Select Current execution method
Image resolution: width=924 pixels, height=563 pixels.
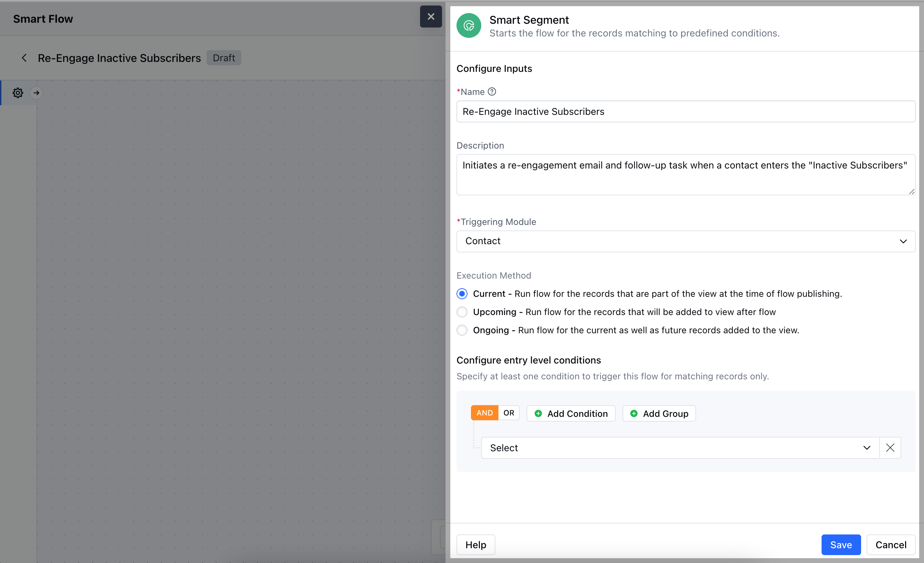pyautogui.click(x=462, y=294)
